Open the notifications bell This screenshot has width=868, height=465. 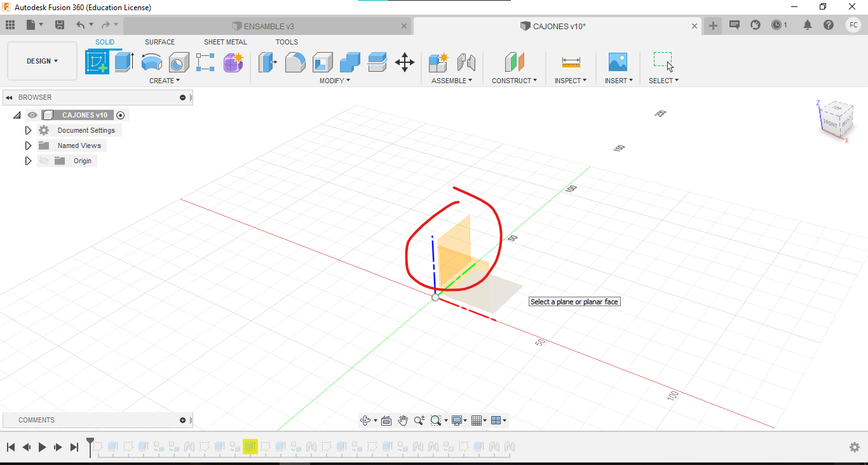808,25
